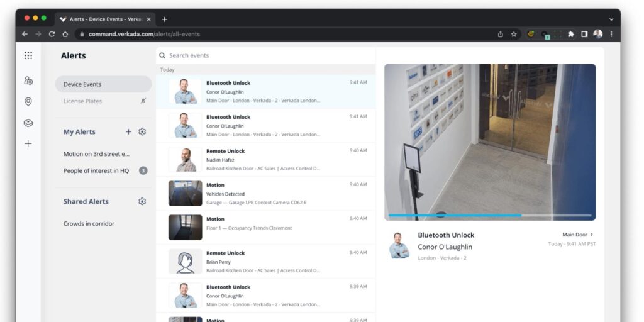
Task: Toggle browser side panel icon
Action: (x=584, y=34)
